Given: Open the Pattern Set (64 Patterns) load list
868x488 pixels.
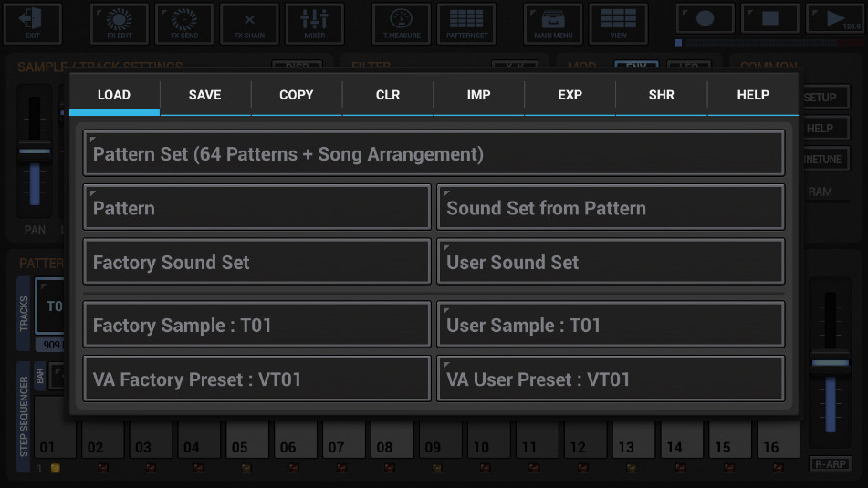Looking at the screenshot, I should pos(434,153).
